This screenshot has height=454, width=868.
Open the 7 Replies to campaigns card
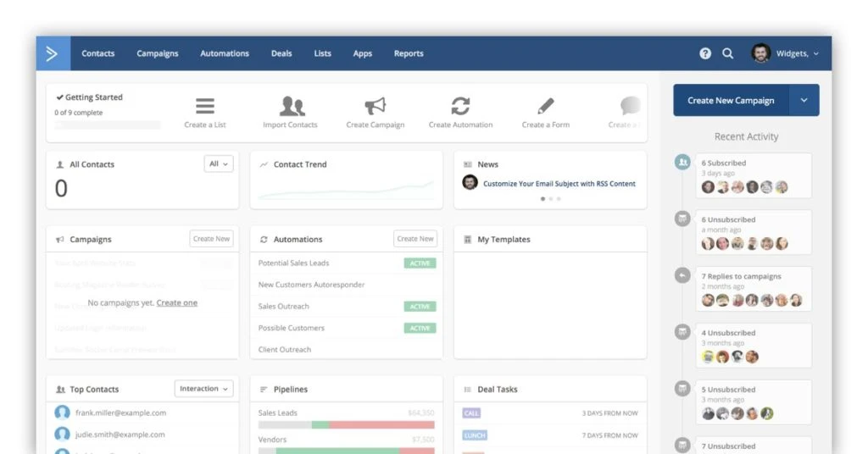(754, 289)
